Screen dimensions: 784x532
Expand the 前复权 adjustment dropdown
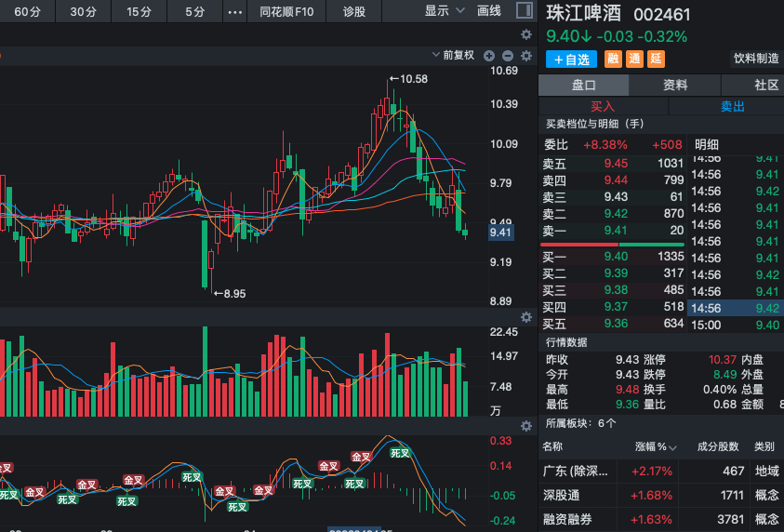pos(453,55)
